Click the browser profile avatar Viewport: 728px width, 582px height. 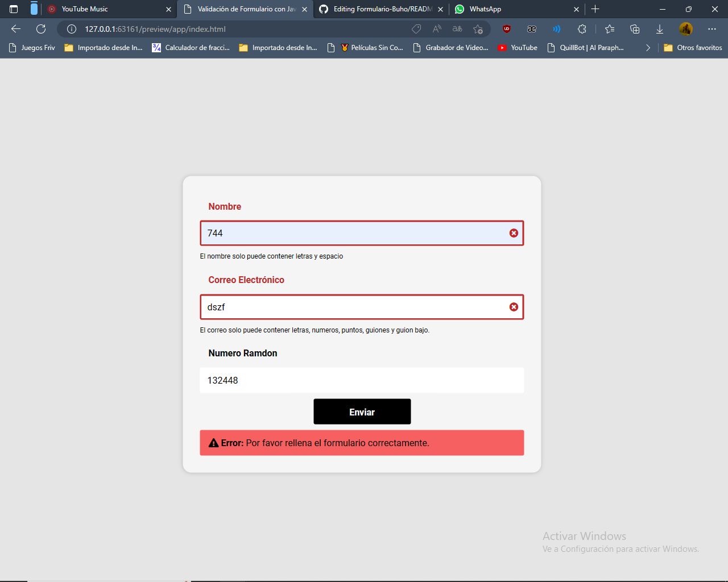686,29
